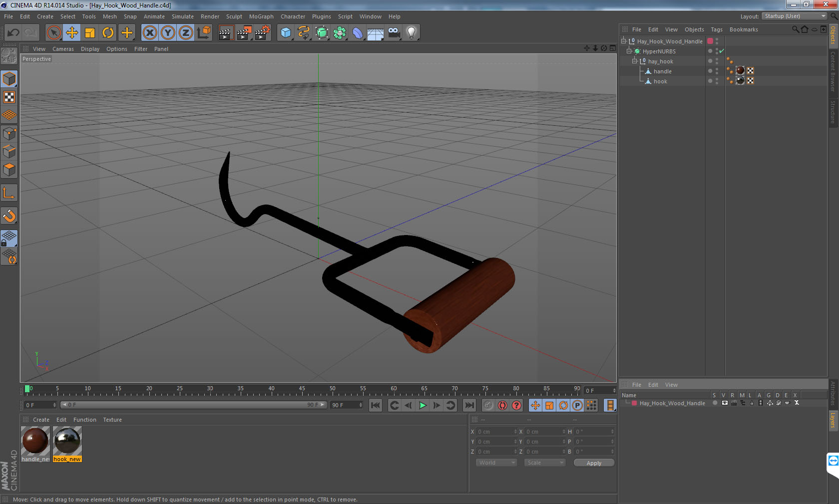This screenshot has height=504, width=839.
Task: Collapse the Hay_Hook_Wood_Handle tree node
Action: tap(623, 41)
